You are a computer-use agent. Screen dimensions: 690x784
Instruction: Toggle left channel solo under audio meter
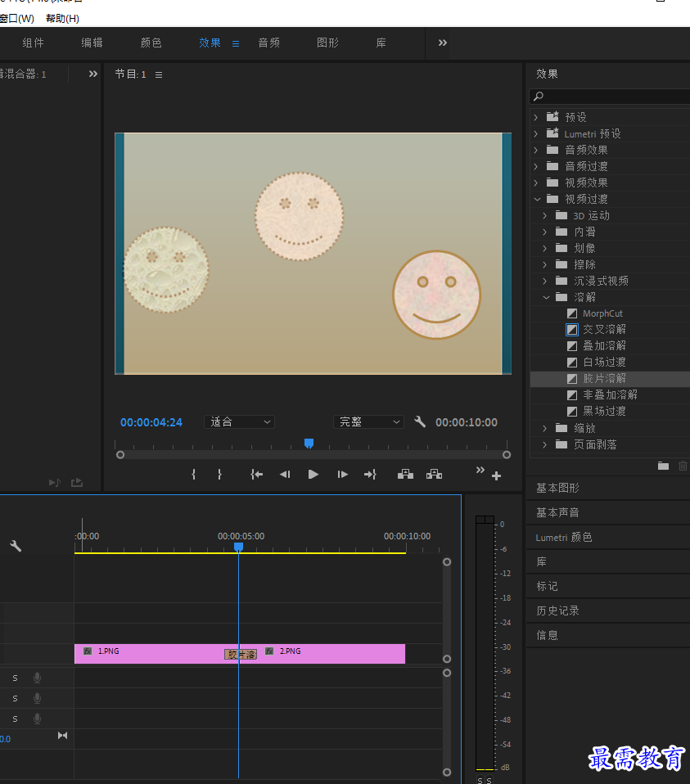pyautogui.click(x=480, y=780)
